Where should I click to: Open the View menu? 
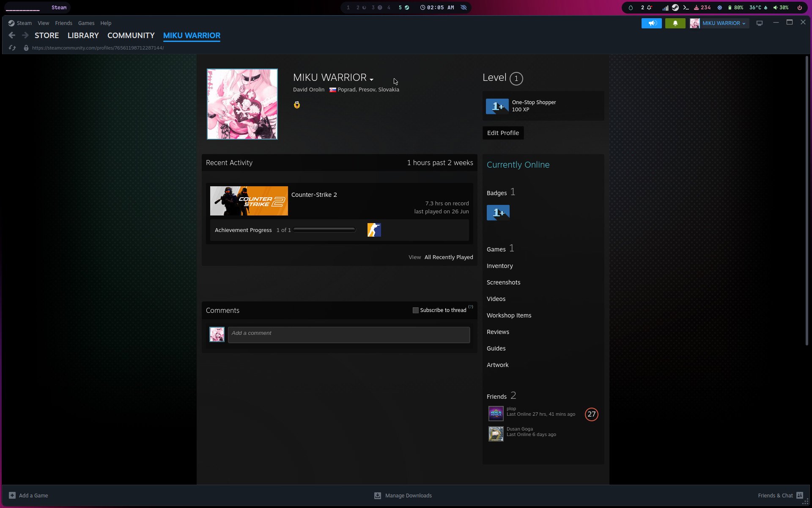tap(43, 23)
